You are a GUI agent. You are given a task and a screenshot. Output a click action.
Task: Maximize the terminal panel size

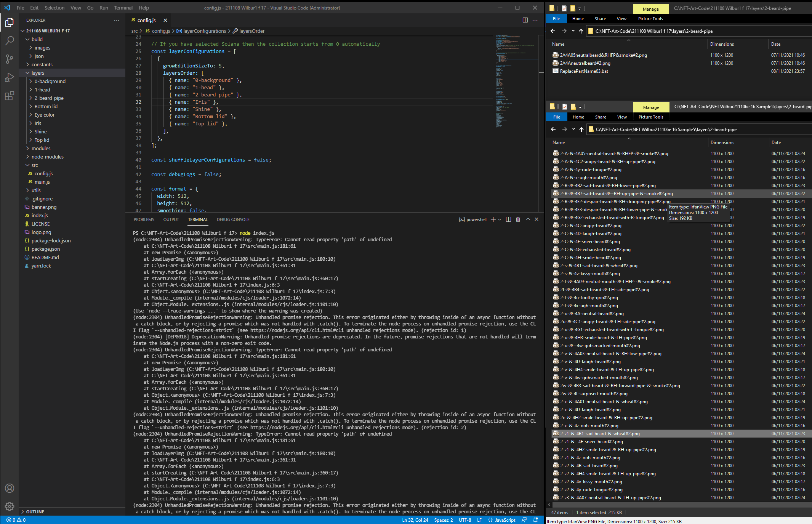528,220
